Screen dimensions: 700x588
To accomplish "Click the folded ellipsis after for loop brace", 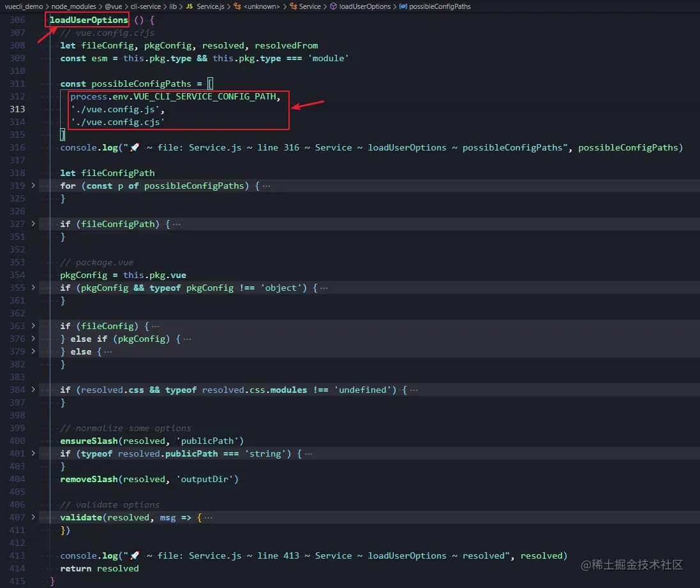I will pyautogui.click(x=267, y=186).
